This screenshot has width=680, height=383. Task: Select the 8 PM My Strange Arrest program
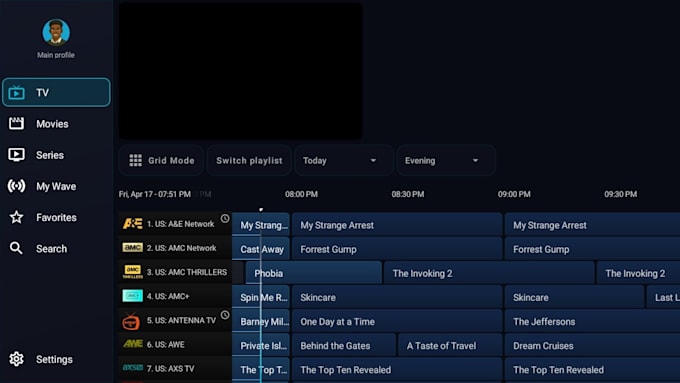[x=397, y=225]
